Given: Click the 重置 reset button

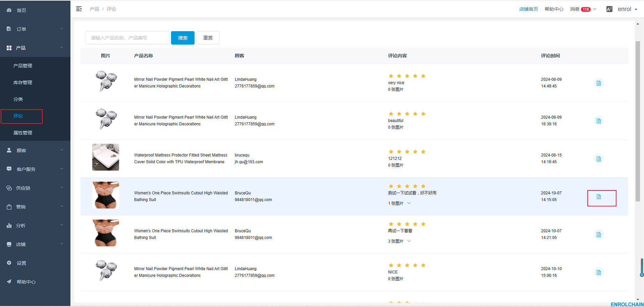Looking at the screenshot, I should coord(208,38).
